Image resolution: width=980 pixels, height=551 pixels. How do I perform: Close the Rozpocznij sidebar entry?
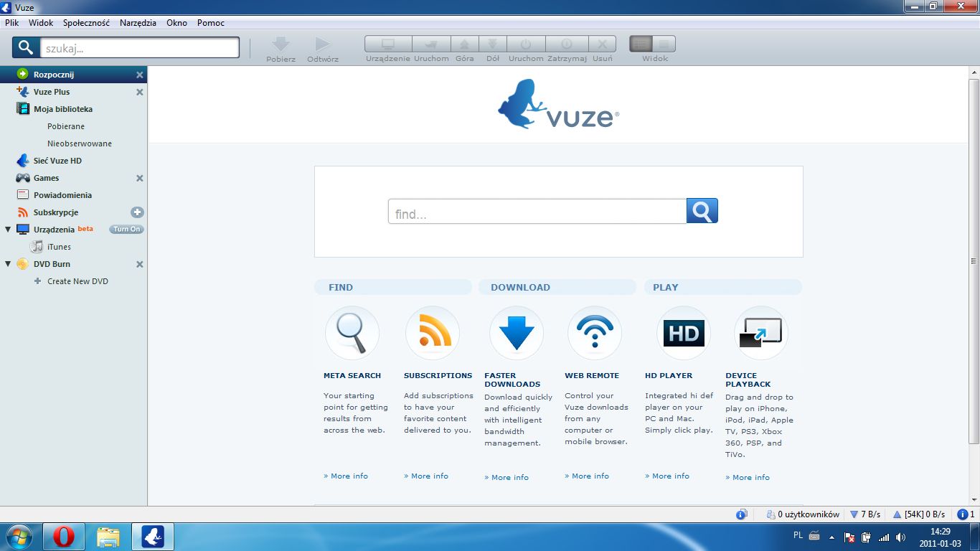[x=140, y=75]
